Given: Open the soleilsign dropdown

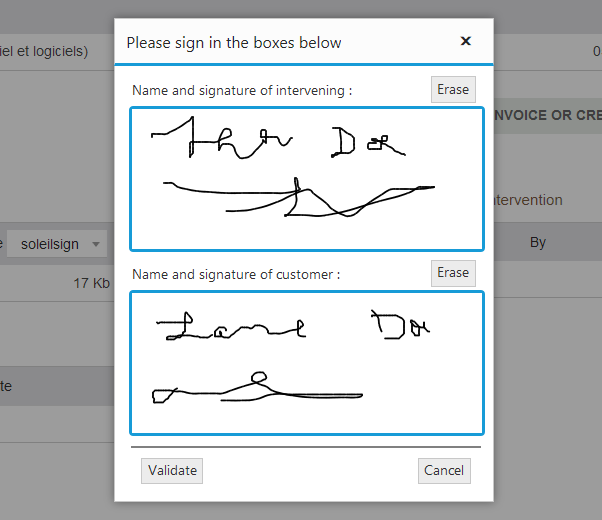Looking at the screenshot, I should [x=58, y=244].
